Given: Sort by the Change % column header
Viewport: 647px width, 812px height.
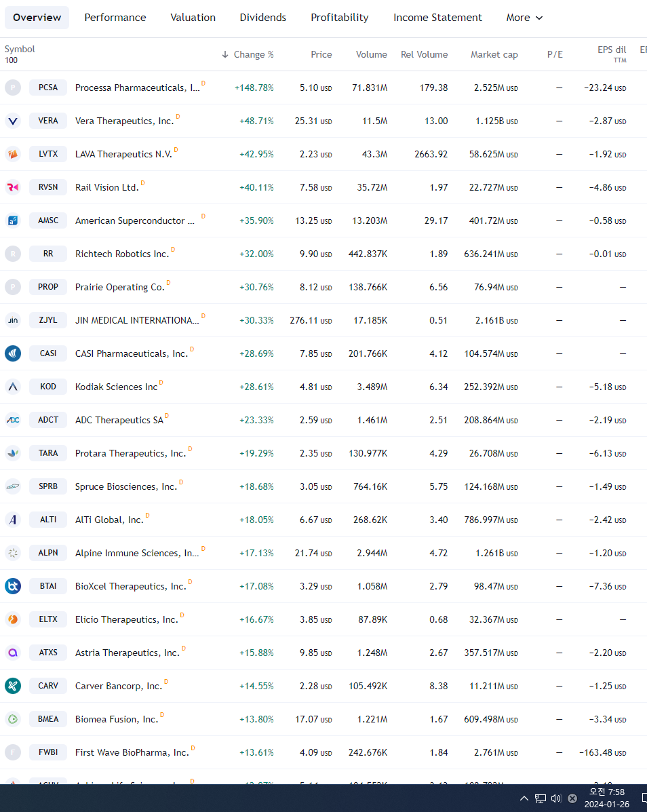Looking at the screenshot, I should click(x=248, y=54).
